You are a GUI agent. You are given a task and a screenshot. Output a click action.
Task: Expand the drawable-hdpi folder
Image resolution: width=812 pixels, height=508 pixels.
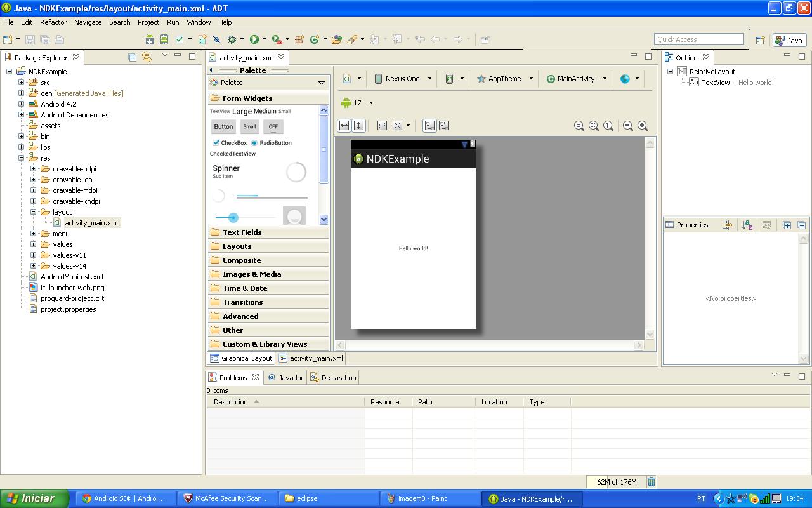[x=33, y=169]
